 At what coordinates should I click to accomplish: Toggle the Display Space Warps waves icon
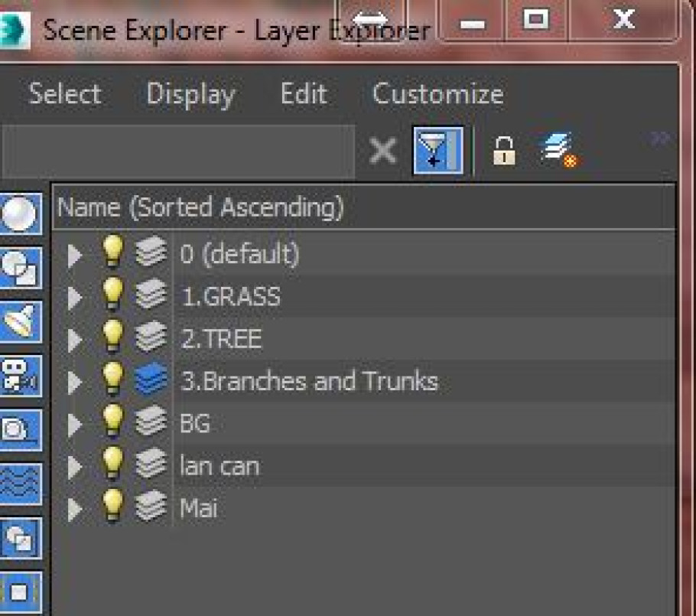tap(18, 483)
